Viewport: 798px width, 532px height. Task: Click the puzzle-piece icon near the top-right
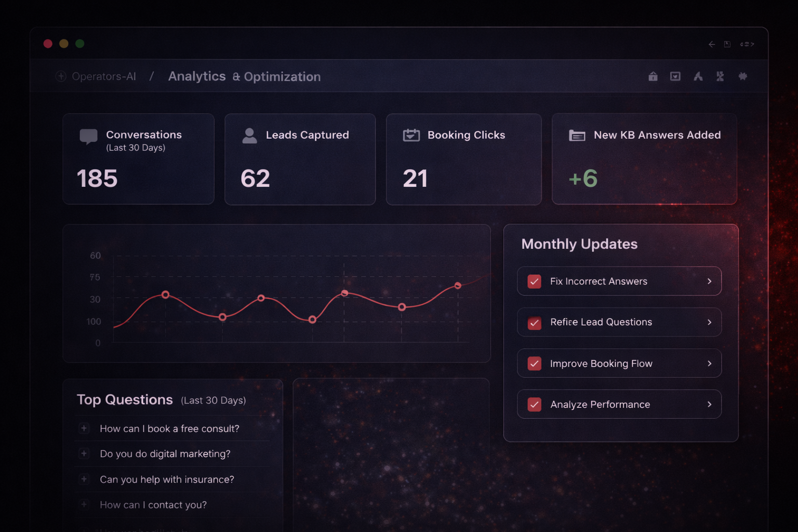point(720,76)
